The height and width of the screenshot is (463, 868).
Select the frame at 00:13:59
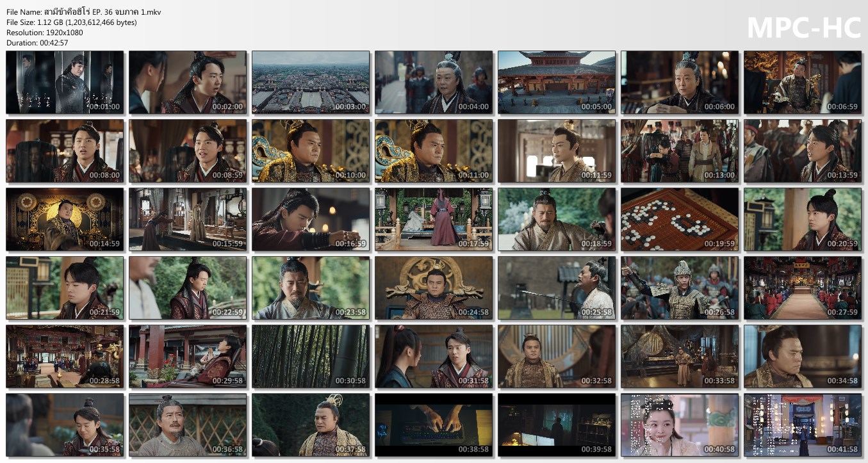[803, 151]
